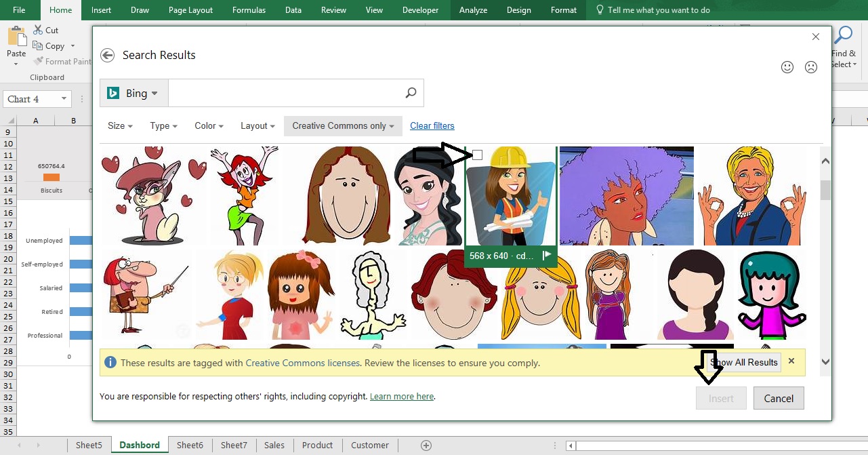The height and width of the screenshot is (455, 868).
Task: Select the purple-haired woman image
Action: pyautogui.click(x=627, y=196)
